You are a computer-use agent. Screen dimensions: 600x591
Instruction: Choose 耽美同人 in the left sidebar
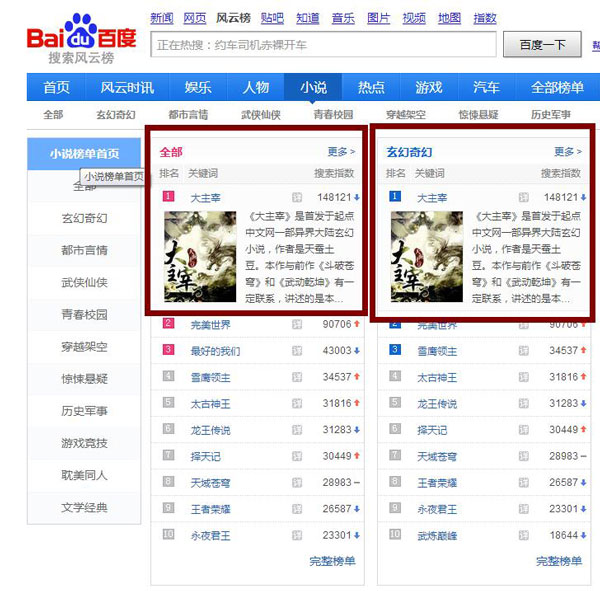[84, 475]
